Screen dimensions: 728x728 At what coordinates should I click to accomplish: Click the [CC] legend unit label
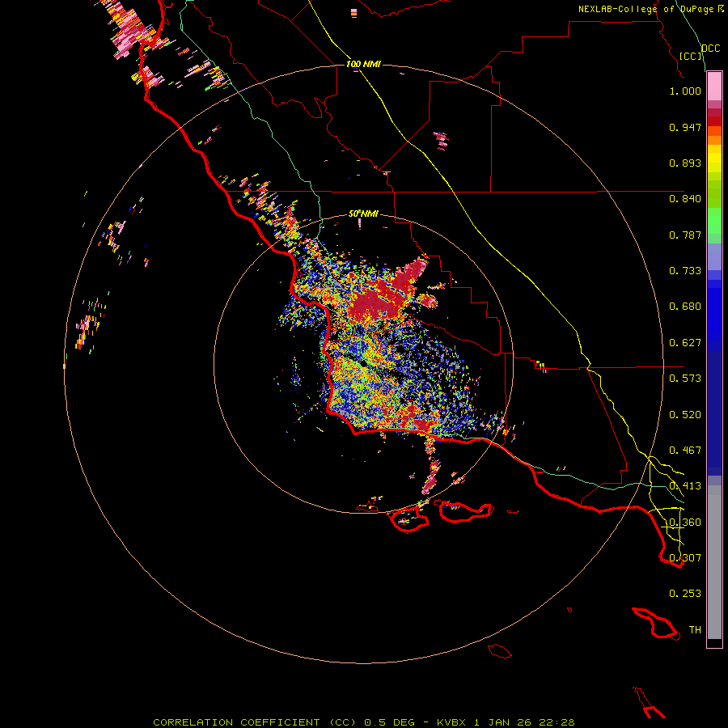[x=691, y=56]
